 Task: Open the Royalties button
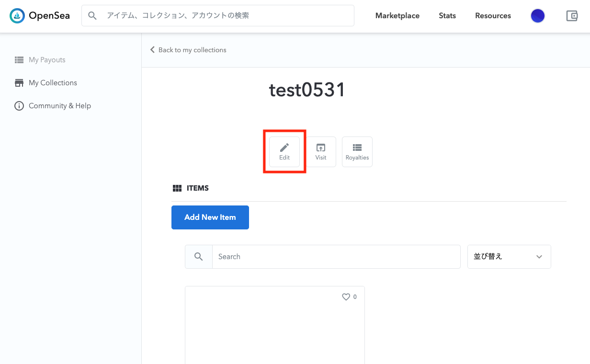click(357, 152)
